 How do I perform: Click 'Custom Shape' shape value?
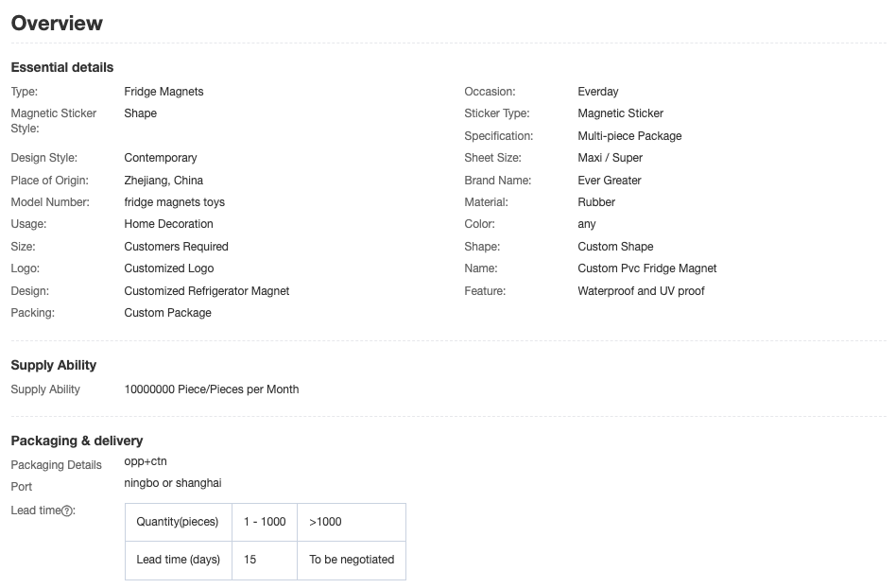[615, 247]
